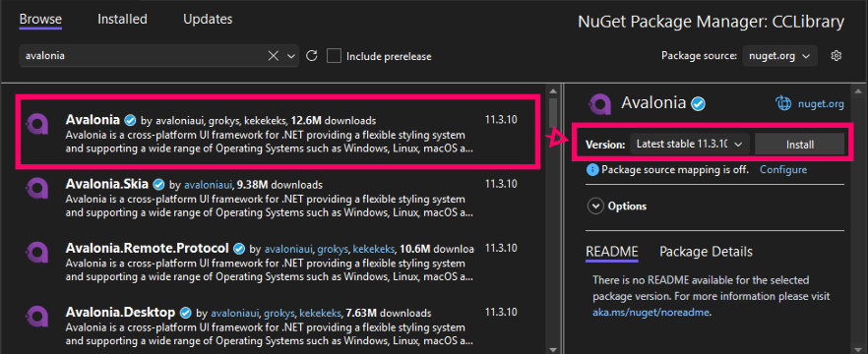Click kekekeks author link for Avalonia.Desktop
This screenshot has height=354, width=868.
(321, 313)
